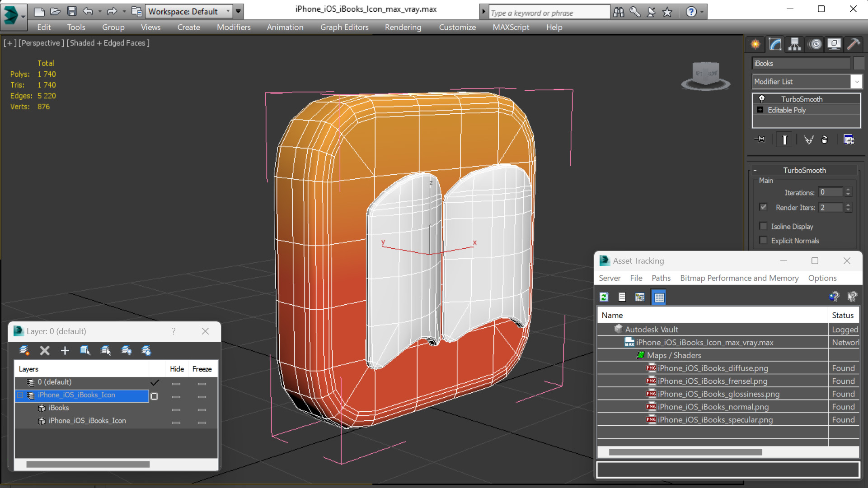Open an existing file from the toolbar
Viewport: 868px width, 488px height.
[55, 11]
